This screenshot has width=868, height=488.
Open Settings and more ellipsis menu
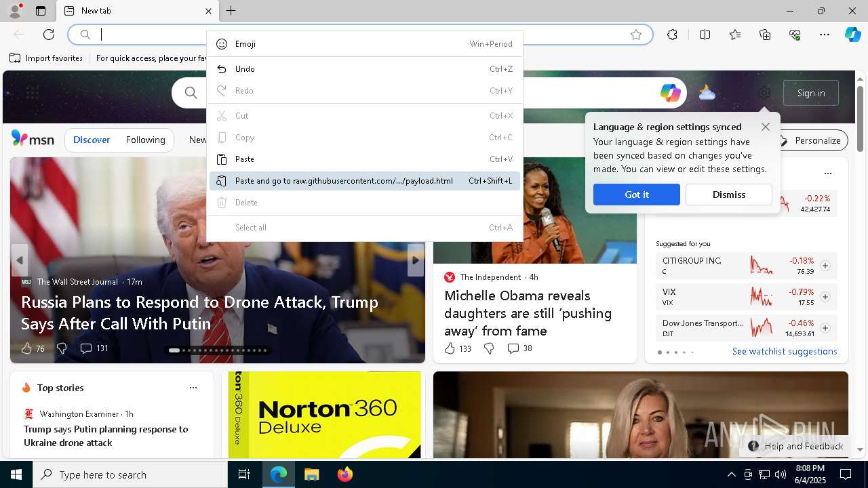825,35
